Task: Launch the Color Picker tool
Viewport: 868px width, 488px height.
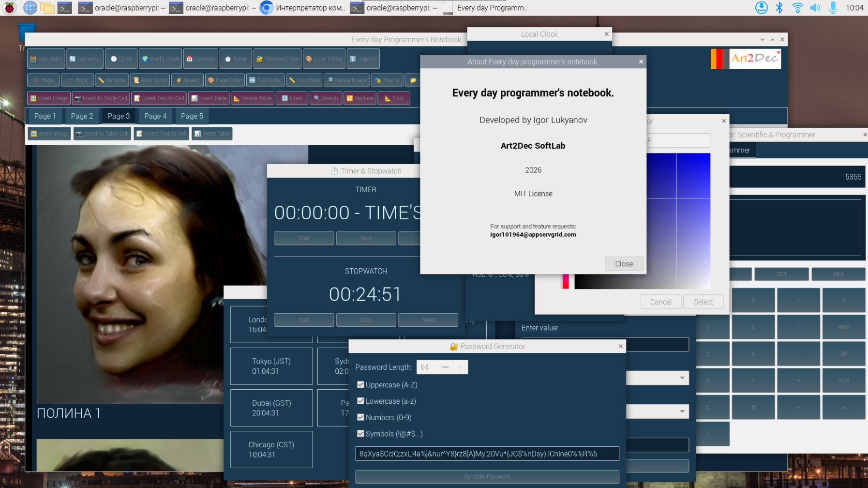Action: (x=324, y=59)
